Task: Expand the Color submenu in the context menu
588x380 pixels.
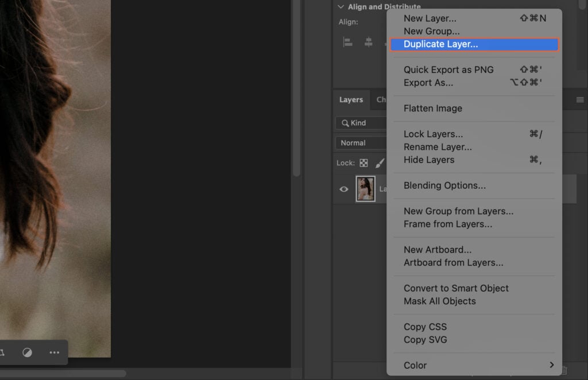Action: [x=477, y=365]
